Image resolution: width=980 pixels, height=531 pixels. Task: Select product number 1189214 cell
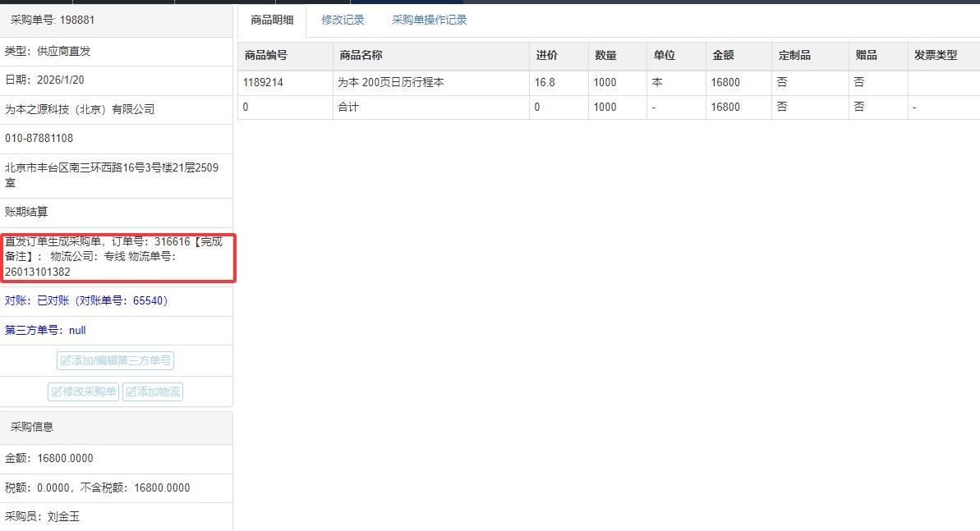click(x=263, y=83)
